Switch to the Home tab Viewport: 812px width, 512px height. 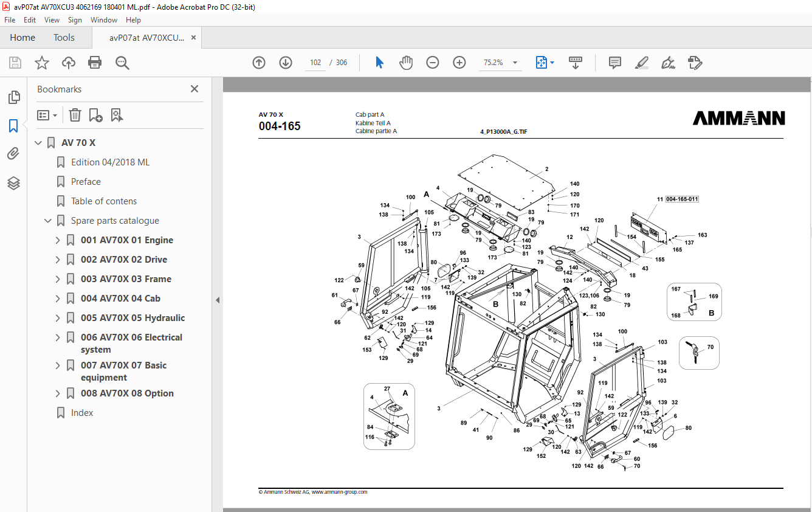[22, 38]
